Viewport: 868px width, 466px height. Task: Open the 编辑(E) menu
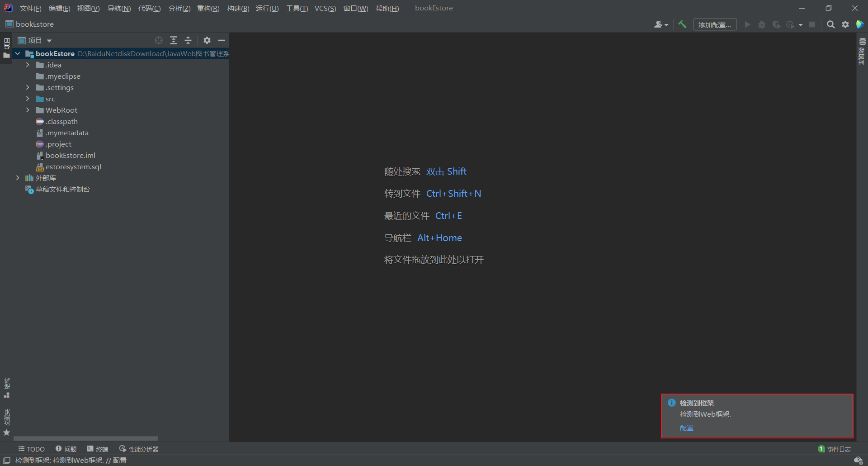coord(59,9)
